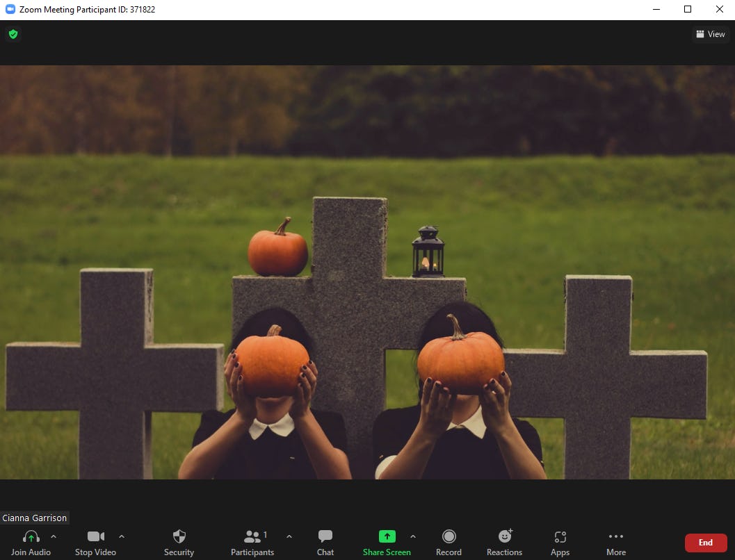Open the video settings chevron
Image resolution: width=735 pixels, height=560 pixels.
point(122,536)
